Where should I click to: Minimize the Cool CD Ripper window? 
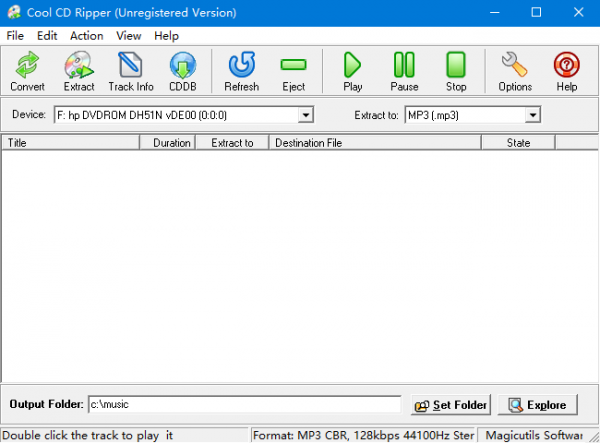(x=494, y=13)
